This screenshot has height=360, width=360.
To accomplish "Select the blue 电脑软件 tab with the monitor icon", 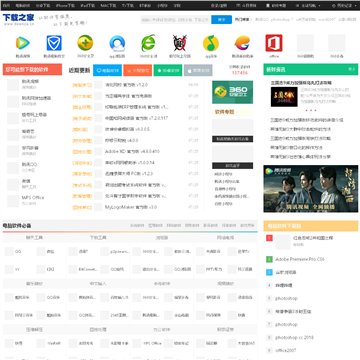I will [x=107, y=70].
